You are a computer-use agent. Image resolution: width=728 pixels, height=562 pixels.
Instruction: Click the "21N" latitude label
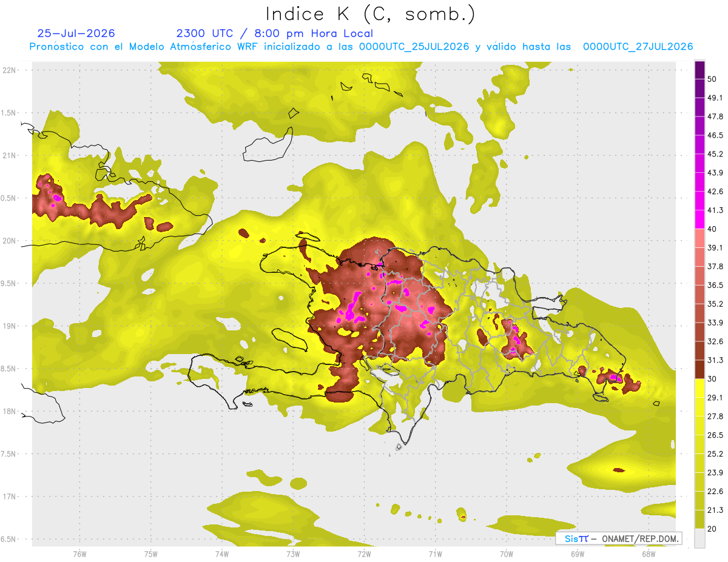coord(8,155)
